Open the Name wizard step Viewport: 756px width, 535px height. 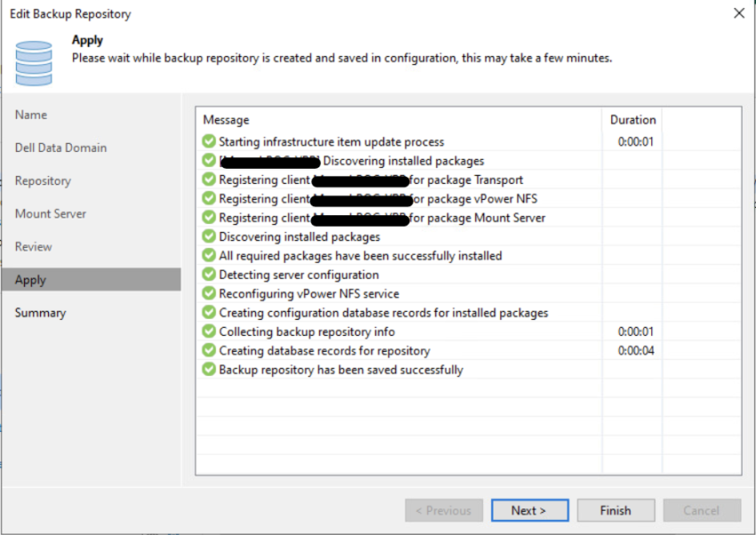(x=31, y=115)
